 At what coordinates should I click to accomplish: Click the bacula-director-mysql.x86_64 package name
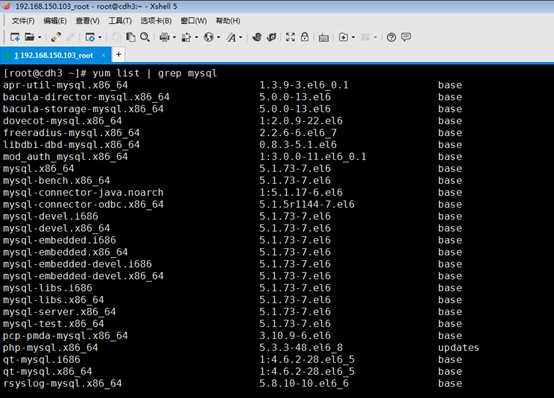[86, 97]
